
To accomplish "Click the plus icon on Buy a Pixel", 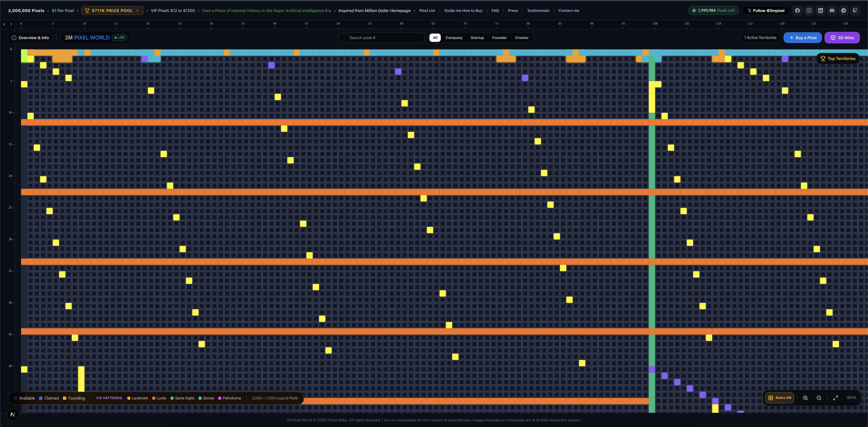I will point(792,38).
